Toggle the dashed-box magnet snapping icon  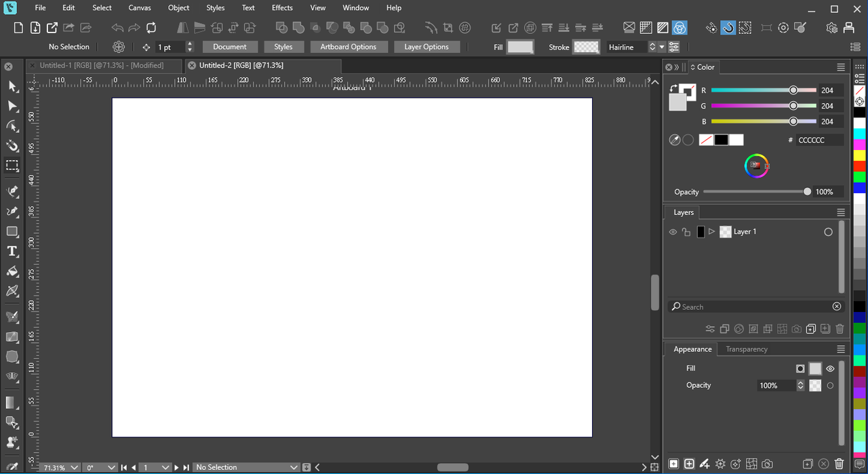click(745, 28)
